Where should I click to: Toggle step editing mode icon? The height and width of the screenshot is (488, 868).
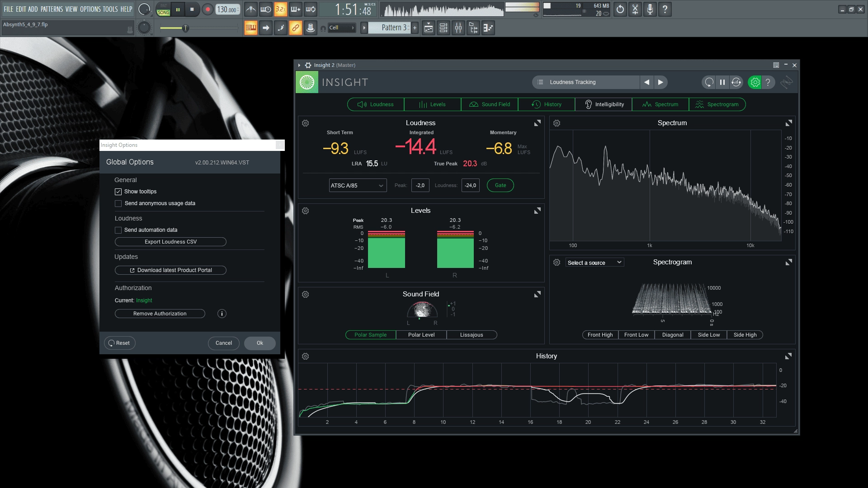click(x=281, y=28)
